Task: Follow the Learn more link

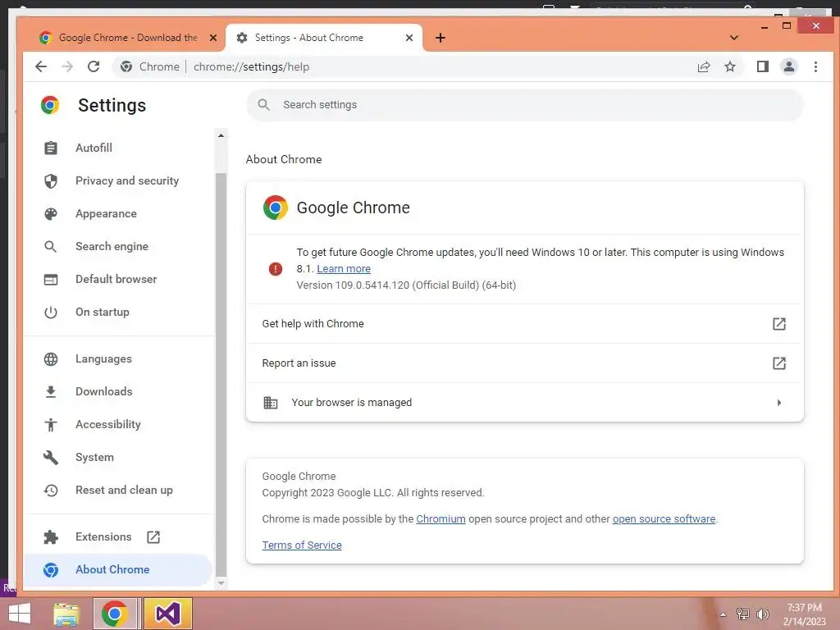Action: click(x=344, y=269)
